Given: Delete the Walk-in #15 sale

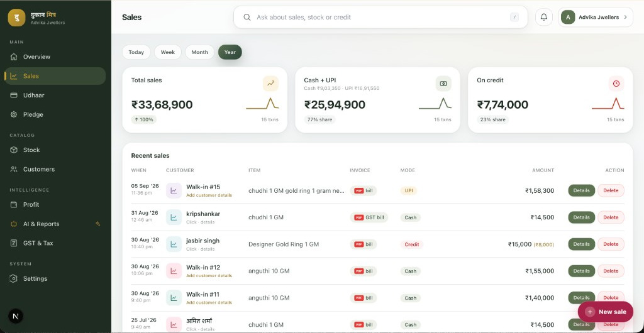Looking at the screenshot, I should point(611,190).
